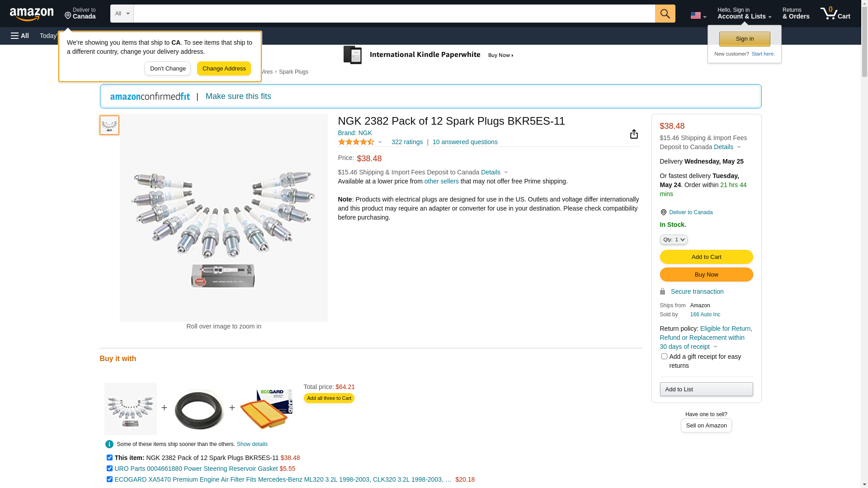
Task: Open Returns & Orders
Action: [x=796, y=14]
